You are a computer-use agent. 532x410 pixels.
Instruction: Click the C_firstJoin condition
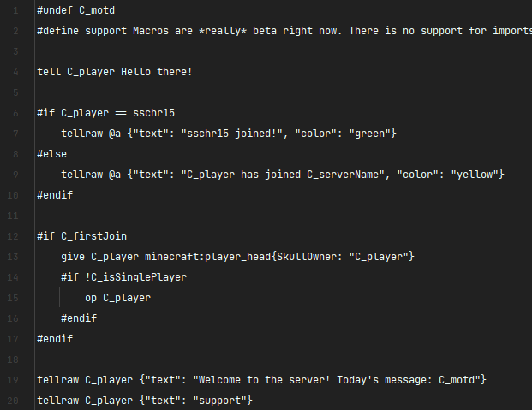88,236
